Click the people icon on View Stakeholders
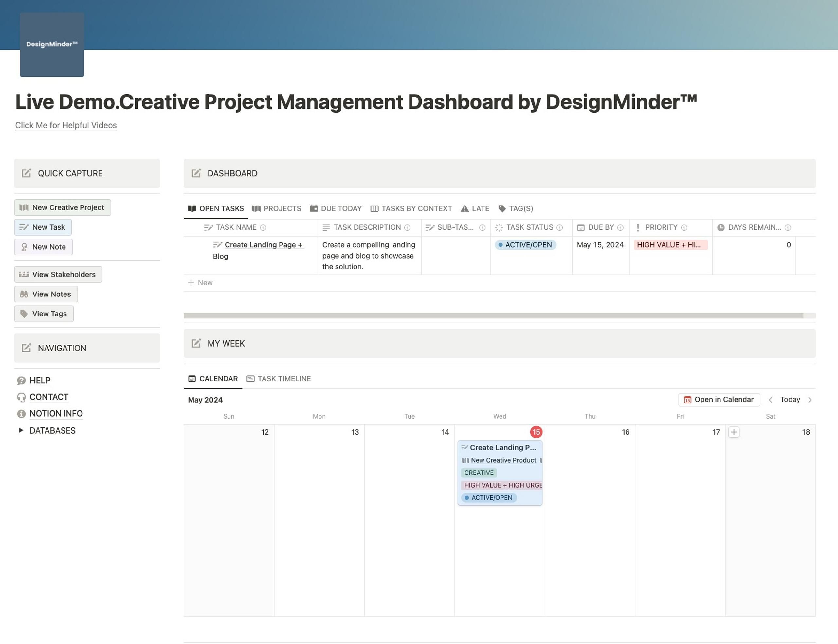 click(x=24, y=274)
